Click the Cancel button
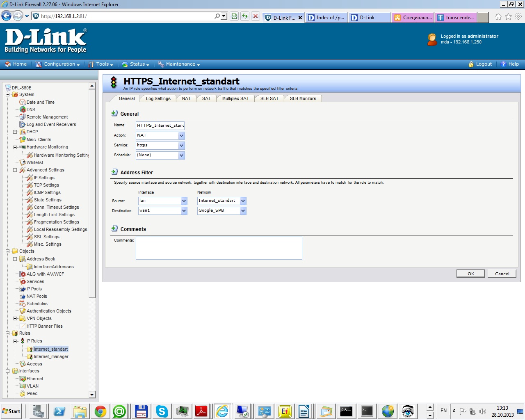This screenshot has height=420, width=525. (502, 274)
